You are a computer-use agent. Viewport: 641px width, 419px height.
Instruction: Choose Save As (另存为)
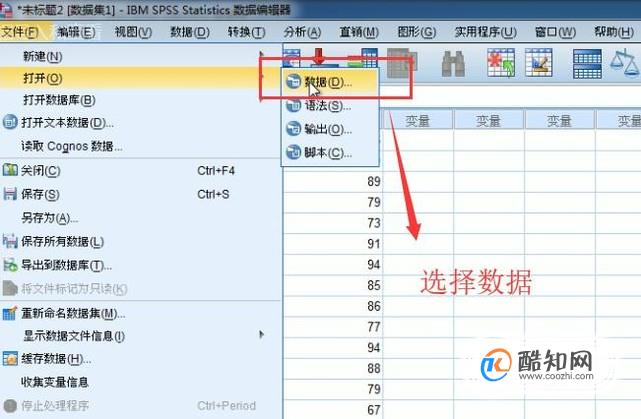141,218
